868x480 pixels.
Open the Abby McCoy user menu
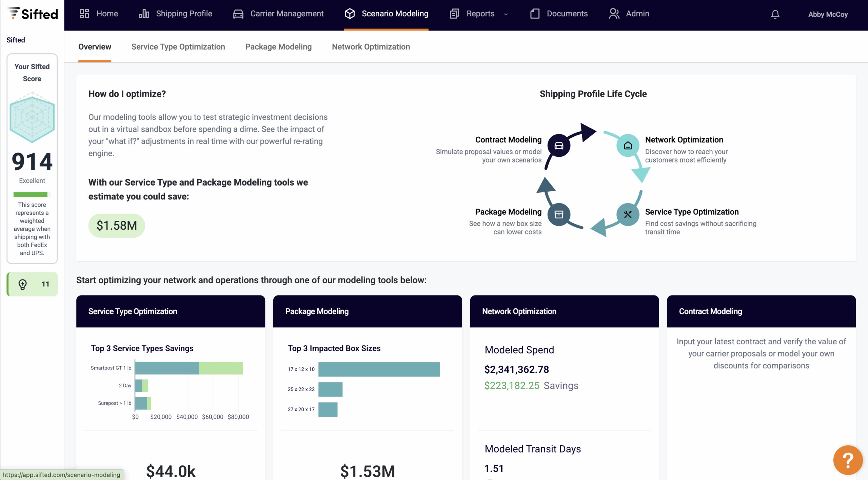pyautogui.click(x=828, y=14)
